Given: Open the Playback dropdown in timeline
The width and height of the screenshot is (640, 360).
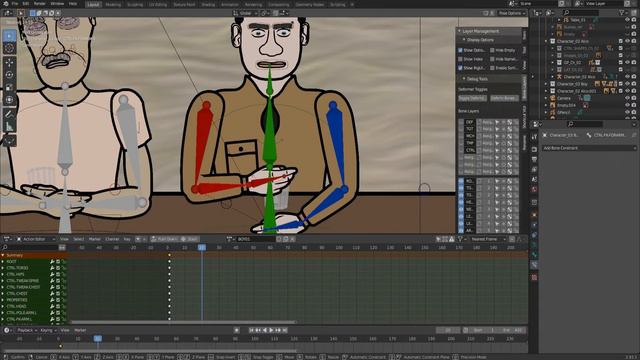Looking at the screenshot, I should (x=27, y=330).
